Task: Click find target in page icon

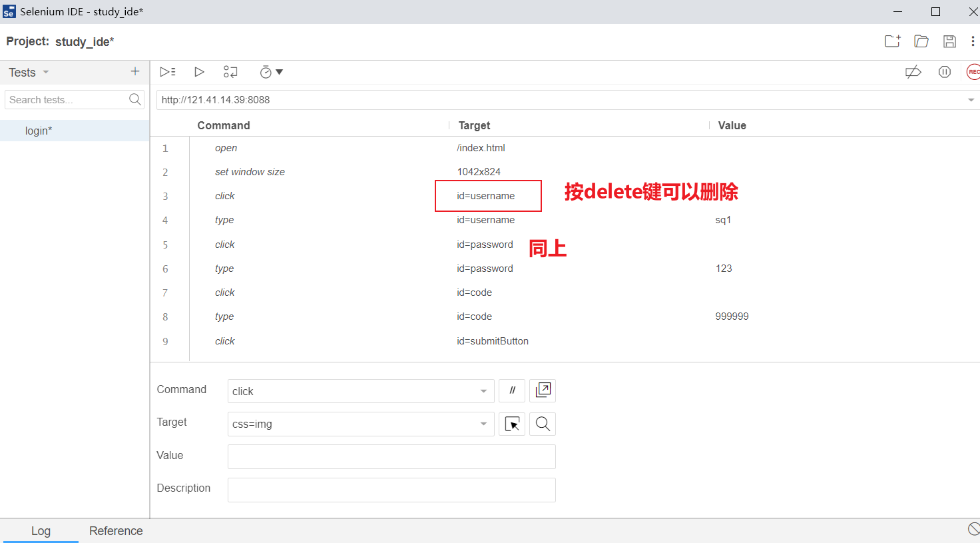Action: 543,424
